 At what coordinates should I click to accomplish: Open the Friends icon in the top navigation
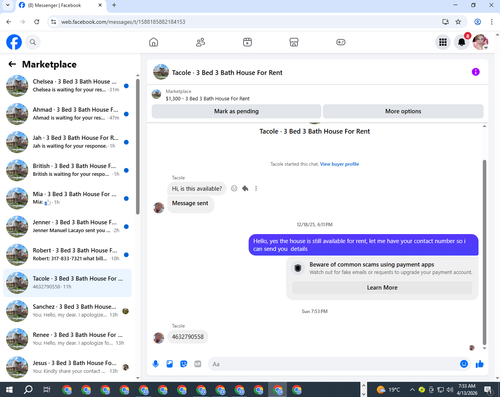[x=200, y=42]
